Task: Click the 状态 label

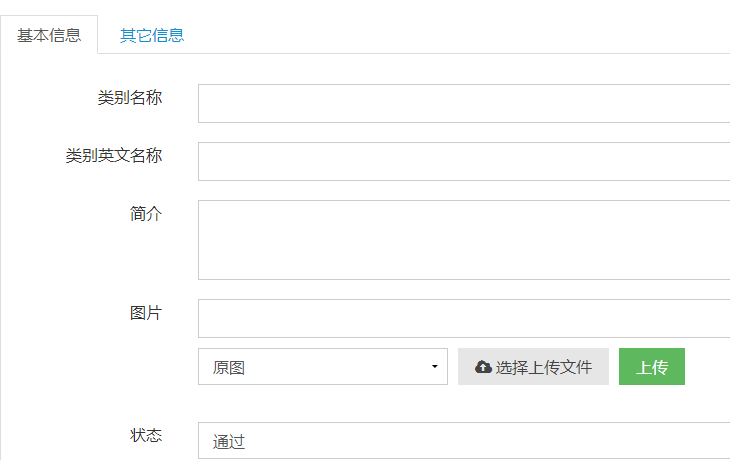Action: [146, 435]
